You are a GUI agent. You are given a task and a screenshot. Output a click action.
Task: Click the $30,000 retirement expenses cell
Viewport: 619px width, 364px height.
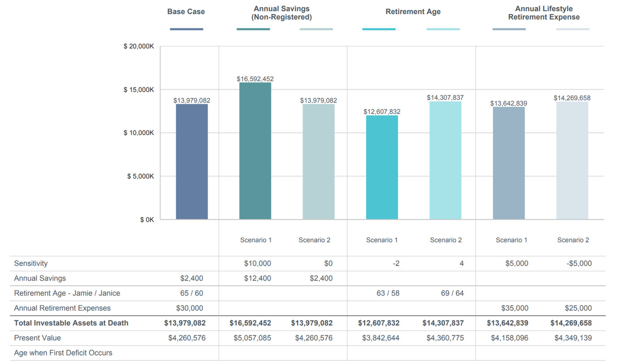[190, 308]
